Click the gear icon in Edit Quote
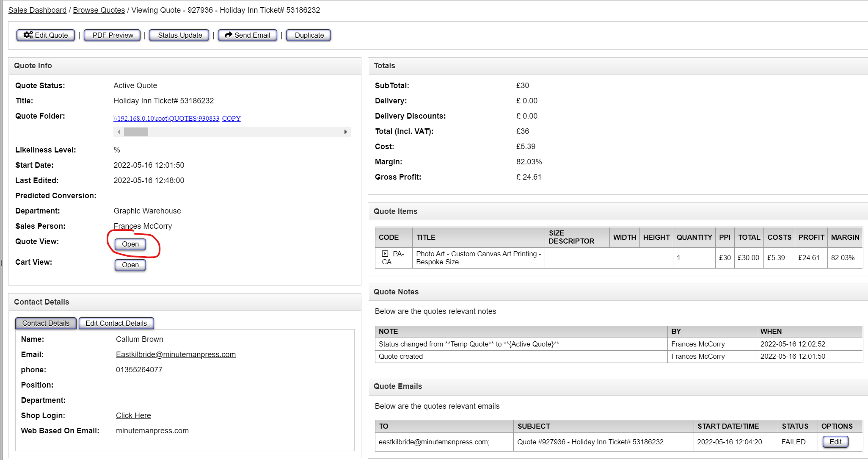 coord(28,35)
